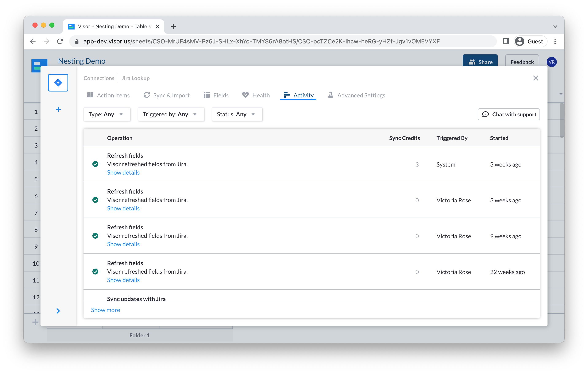This screenshot has width=588, height=374.
Task: Add a new connection with plus icon
Action: [58, 109]
